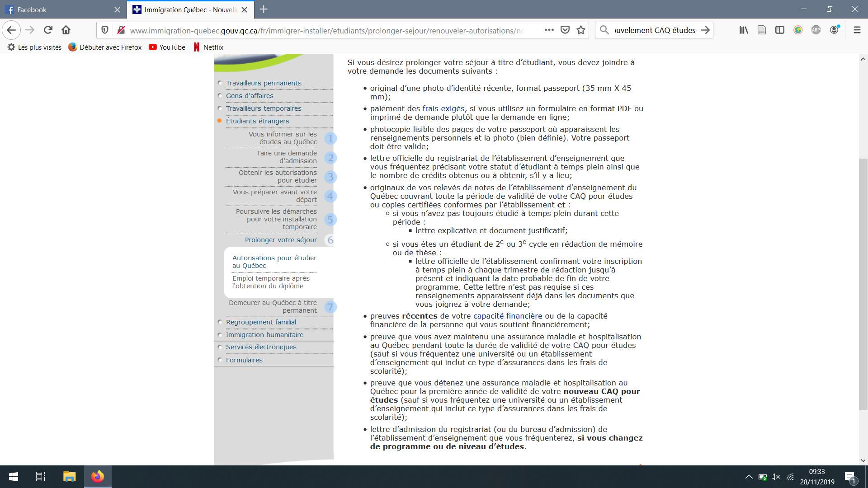Open page actions three-dot menu
The image size is (868, 488).
549,30
